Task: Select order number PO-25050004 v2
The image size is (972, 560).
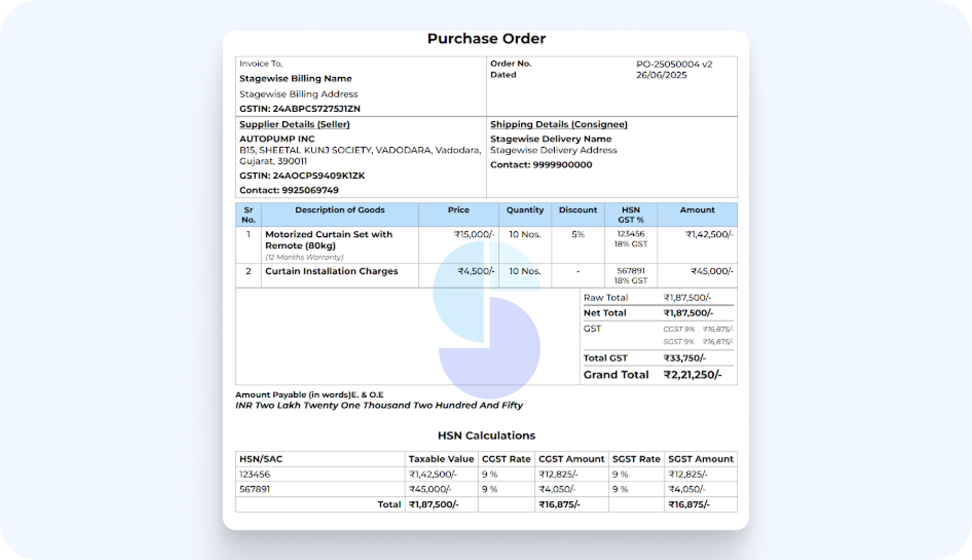Action: pos(674,64)
